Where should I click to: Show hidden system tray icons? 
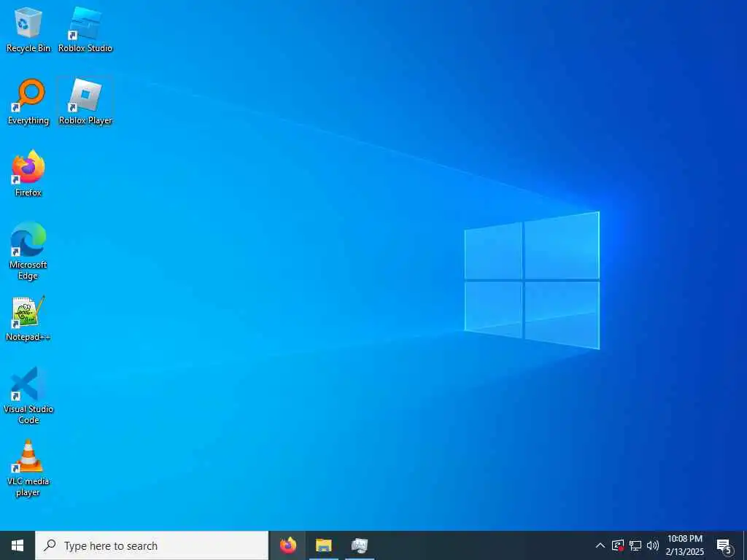[600, 545]
